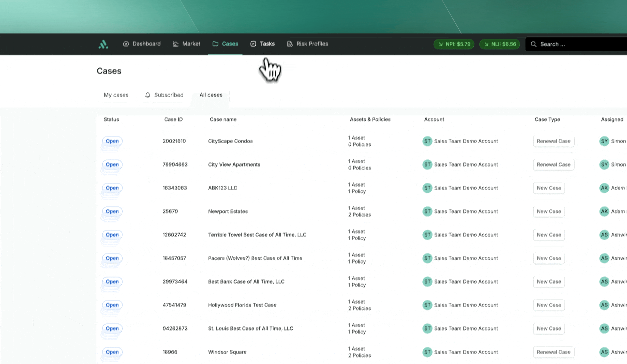Open Dashboard from the navigation bar
Viewport: 627px width, 364px height.
pyautogui.click(x=142, y=44)
